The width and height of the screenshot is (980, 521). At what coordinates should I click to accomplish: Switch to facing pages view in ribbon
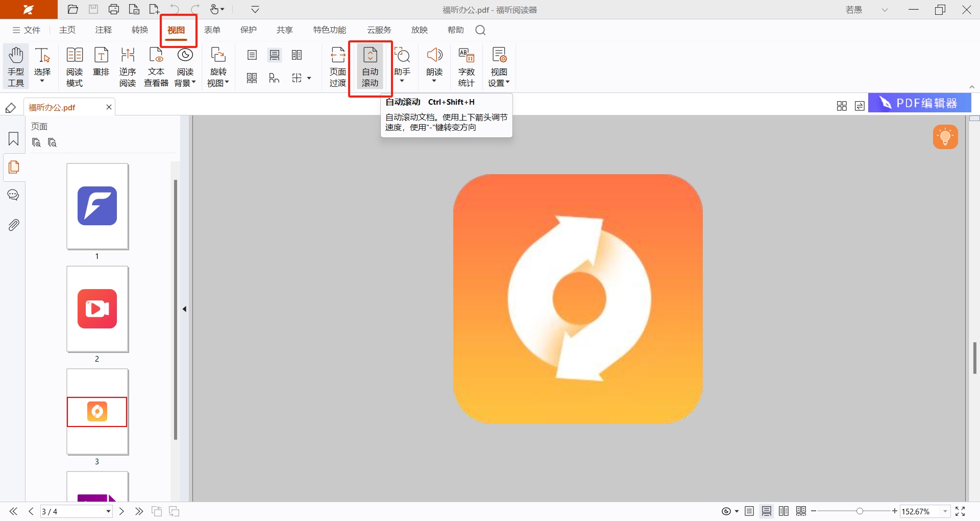tap(297, 55)
